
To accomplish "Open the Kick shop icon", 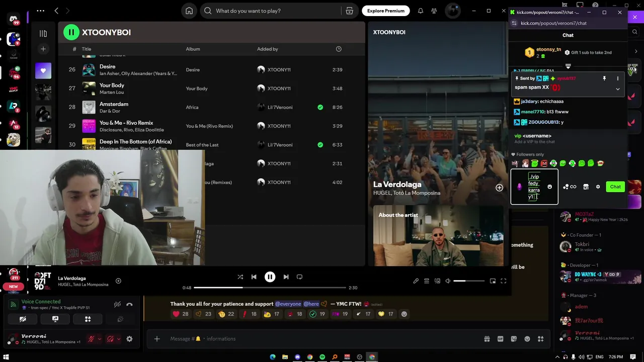I will 586,187.
